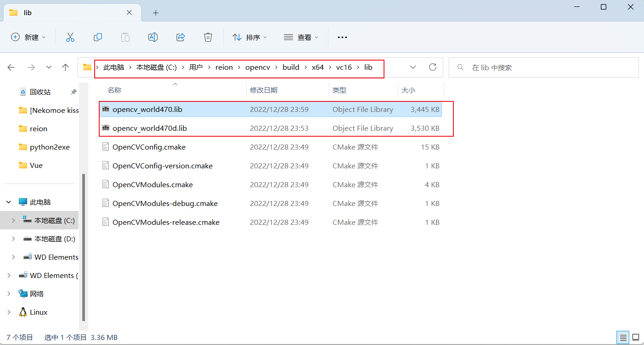Sort by 类型 column header
Screen dimensions: 644x345
339,90
